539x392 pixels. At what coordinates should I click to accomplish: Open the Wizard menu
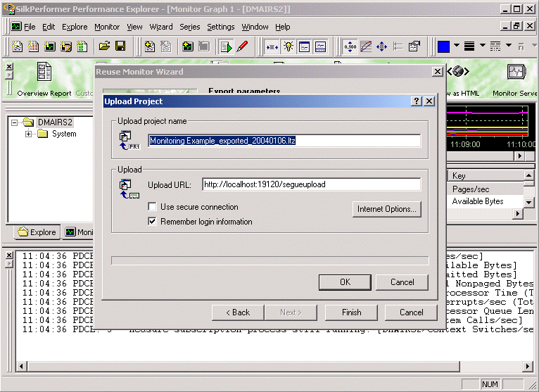coord(161,27)
